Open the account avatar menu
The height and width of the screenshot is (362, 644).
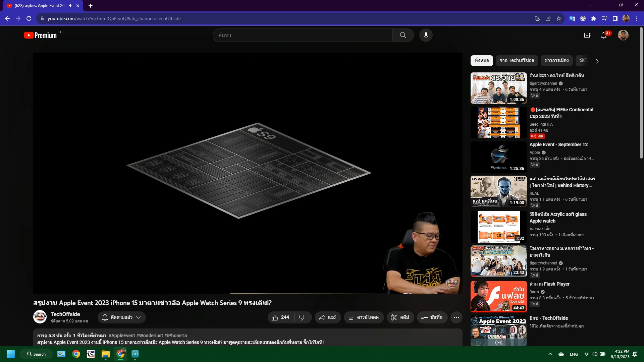[623, 35]
